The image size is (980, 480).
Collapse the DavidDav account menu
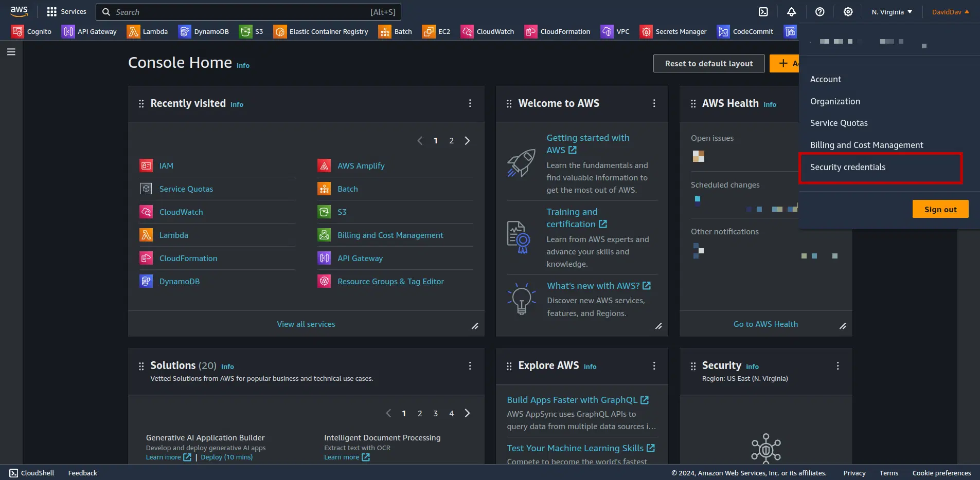[950, 12]
